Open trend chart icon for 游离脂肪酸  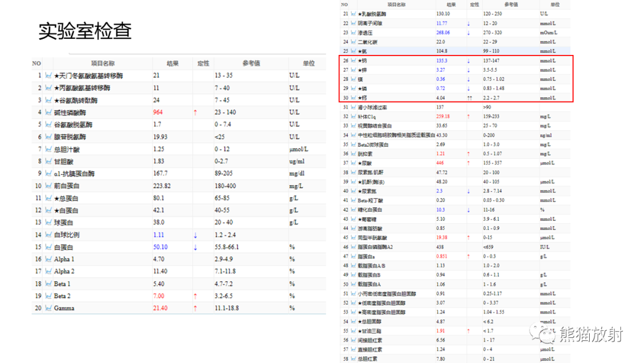(x=353, y=229)
